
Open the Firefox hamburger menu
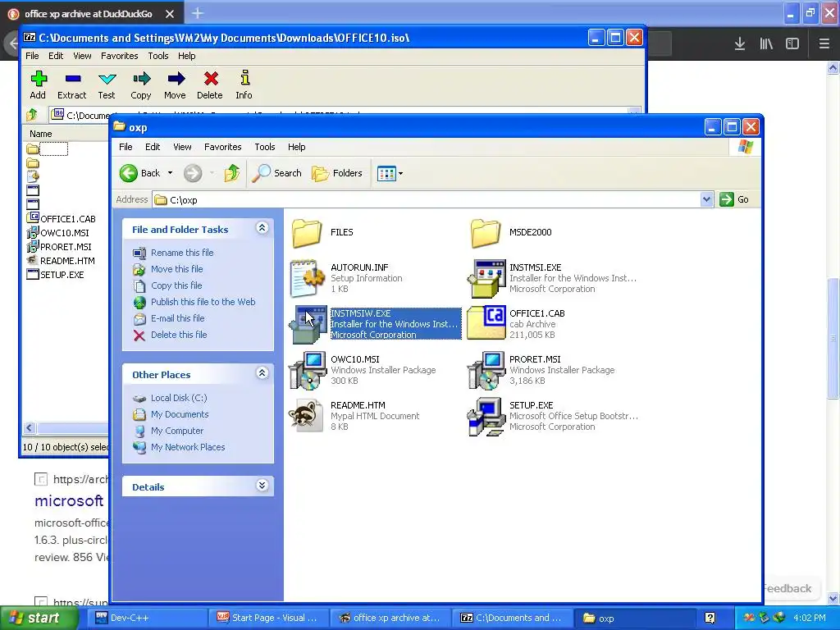click(824, 44)
